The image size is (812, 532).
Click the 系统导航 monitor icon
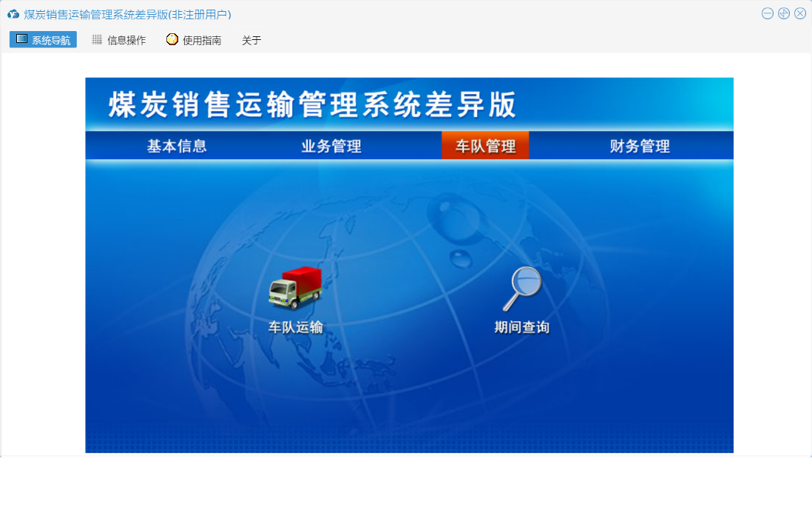click(21, 39)
